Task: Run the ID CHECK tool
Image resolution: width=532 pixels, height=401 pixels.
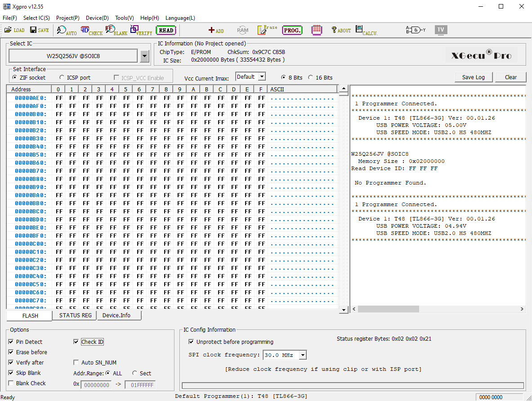Action: pos(92,31)
